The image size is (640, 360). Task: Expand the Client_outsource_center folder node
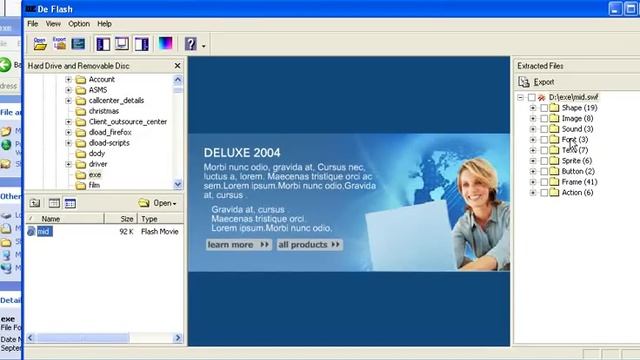(x=69, y=122)
